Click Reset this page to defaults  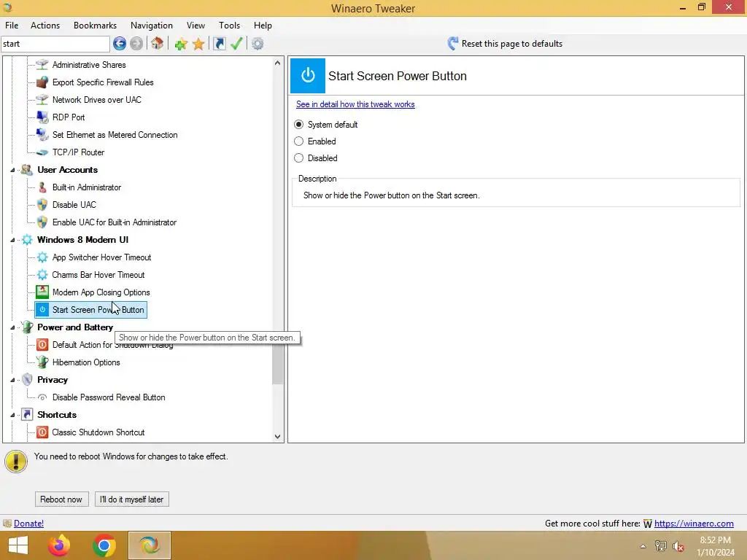pyautogui.click(x=511, y=44)
